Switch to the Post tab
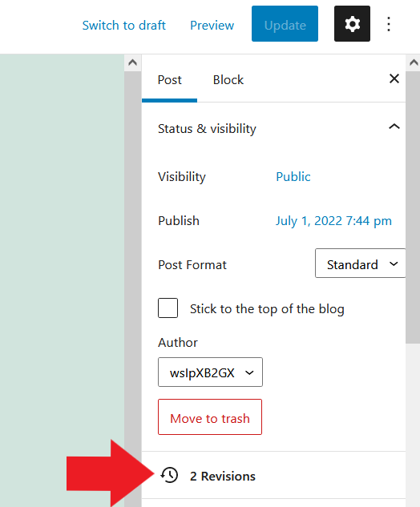 pos(170,80)
